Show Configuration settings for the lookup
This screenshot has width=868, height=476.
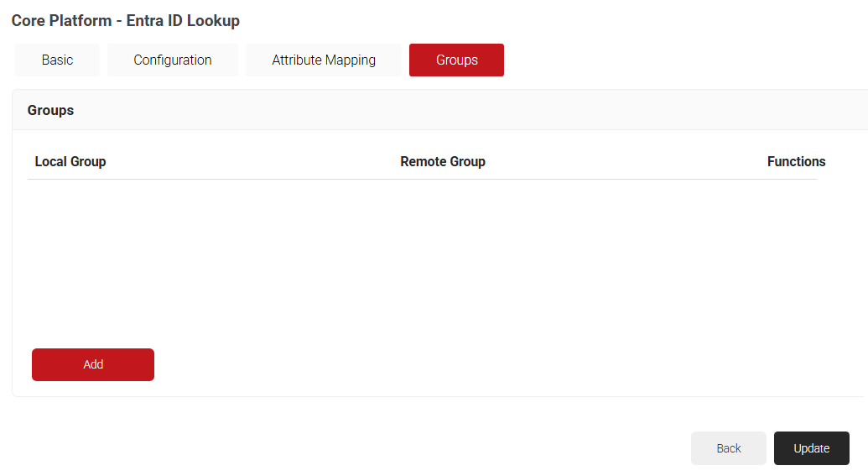pyautogui.click(x=172, y=60)
